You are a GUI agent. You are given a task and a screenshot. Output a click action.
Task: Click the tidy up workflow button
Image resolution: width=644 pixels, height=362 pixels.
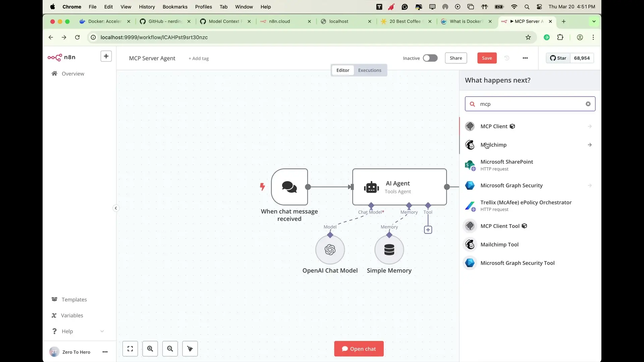click(x=190, y=349)
